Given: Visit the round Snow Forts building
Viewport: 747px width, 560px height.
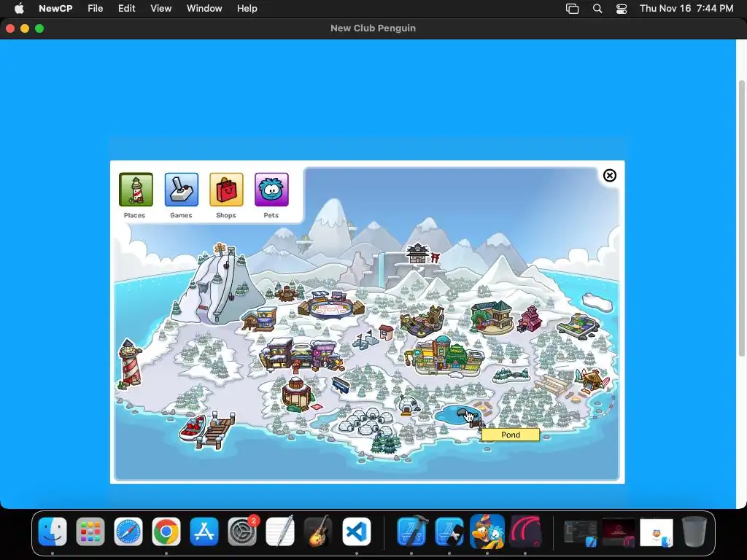Looking at the screenshot, I should coord(296,394).
